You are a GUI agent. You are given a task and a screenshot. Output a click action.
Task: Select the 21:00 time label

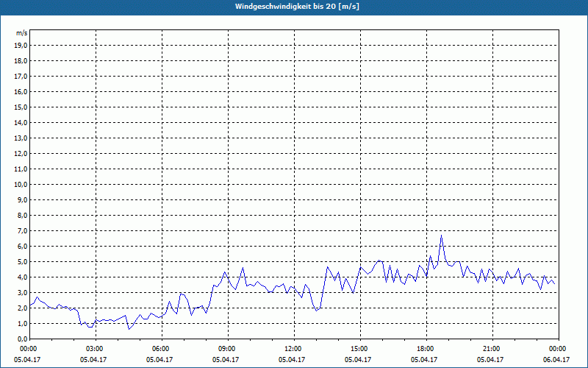pos(492,349)
